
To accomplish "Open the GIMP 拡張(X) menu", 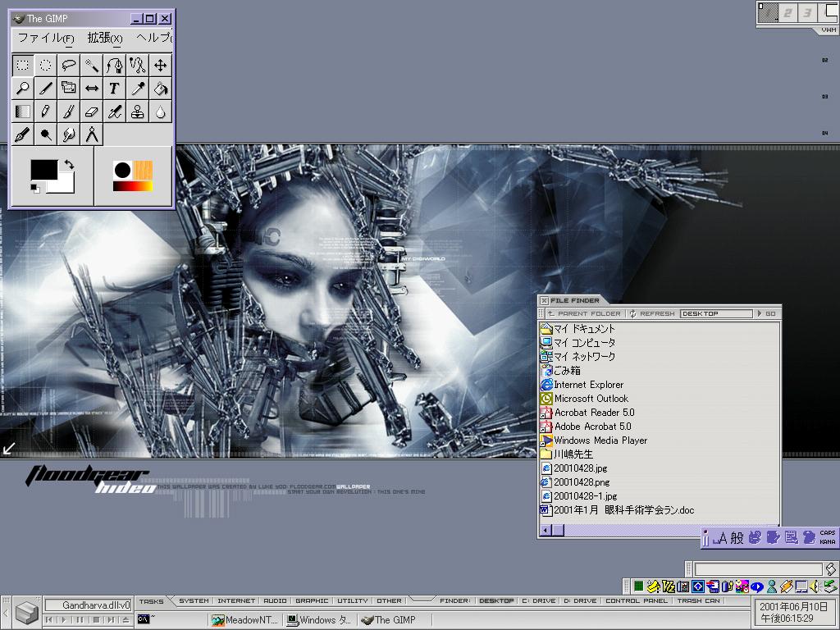I will [105, 38].
